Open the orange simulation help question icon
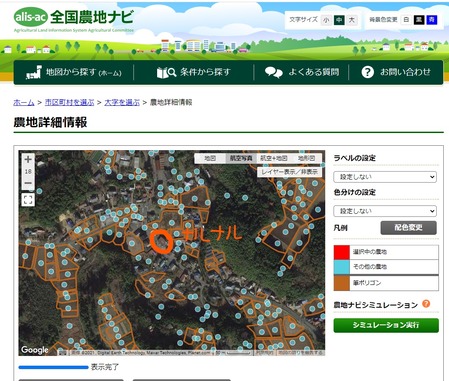449x381 pixels. pos(426,304)
